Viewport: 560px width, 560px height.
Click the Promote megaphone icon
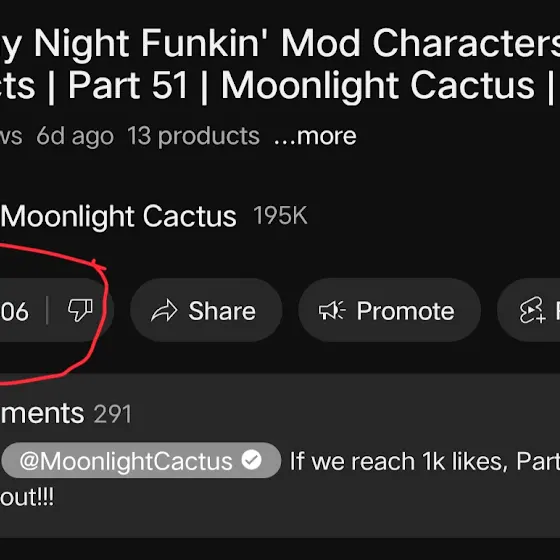332,310
